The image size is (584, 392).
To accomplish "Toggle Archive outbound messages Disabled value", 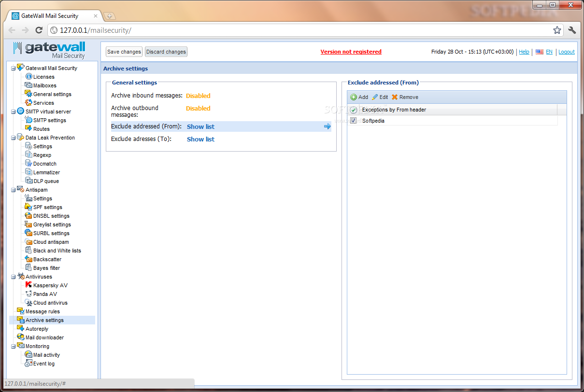I will 198,108.
